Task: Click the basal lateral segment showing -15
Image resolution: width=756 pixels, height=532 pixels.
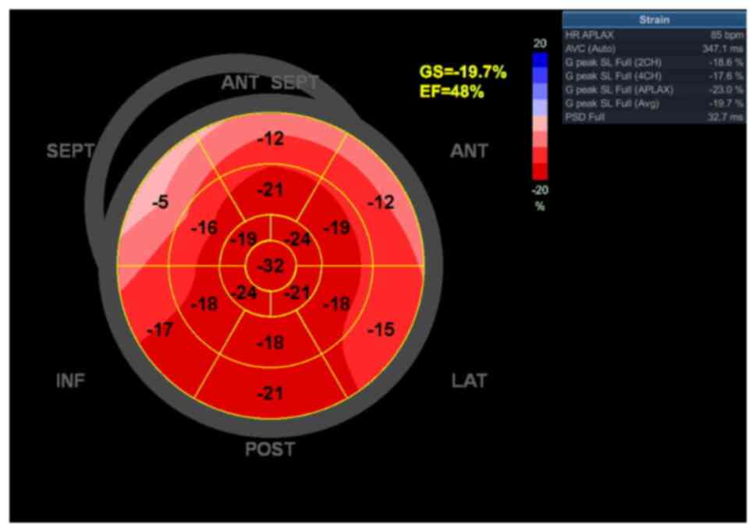Action: coord(380,330)
